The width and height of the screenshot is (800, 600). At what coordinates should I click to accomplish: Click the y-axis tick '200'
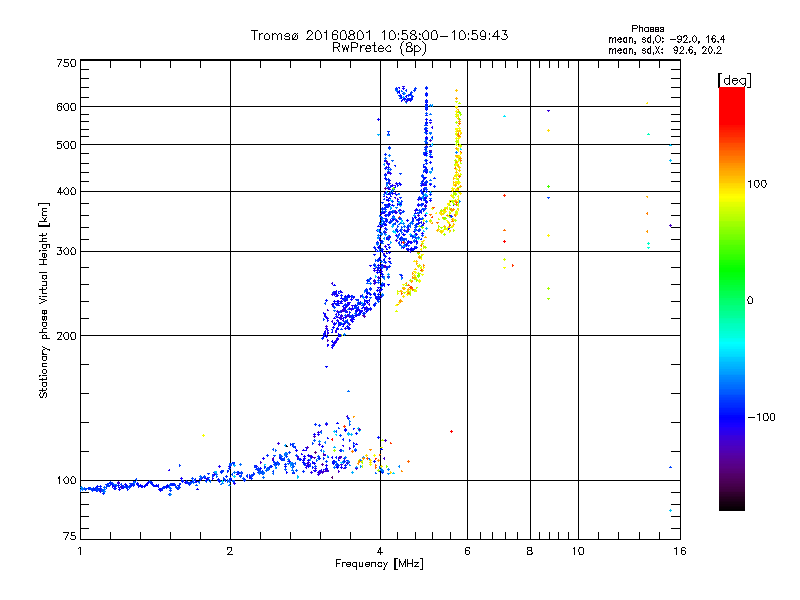click(66, 336)
